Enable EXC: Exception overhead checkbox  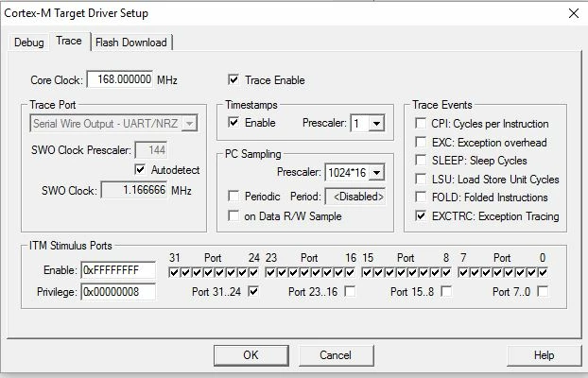coord(421,142)
